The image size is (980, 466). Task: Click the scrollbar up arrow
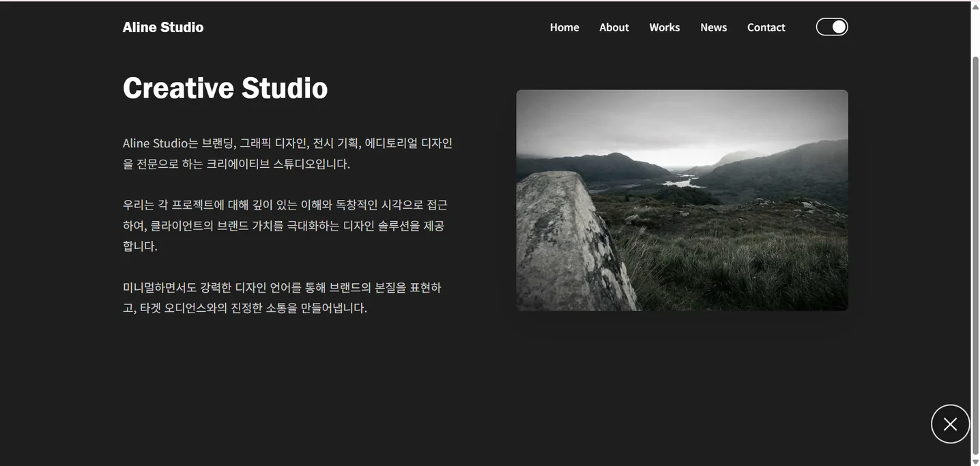point(975,6)
